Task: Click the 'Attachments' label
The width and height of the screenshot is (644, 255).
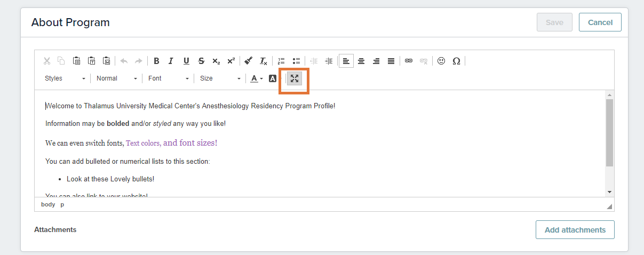Action: [55, 230]
